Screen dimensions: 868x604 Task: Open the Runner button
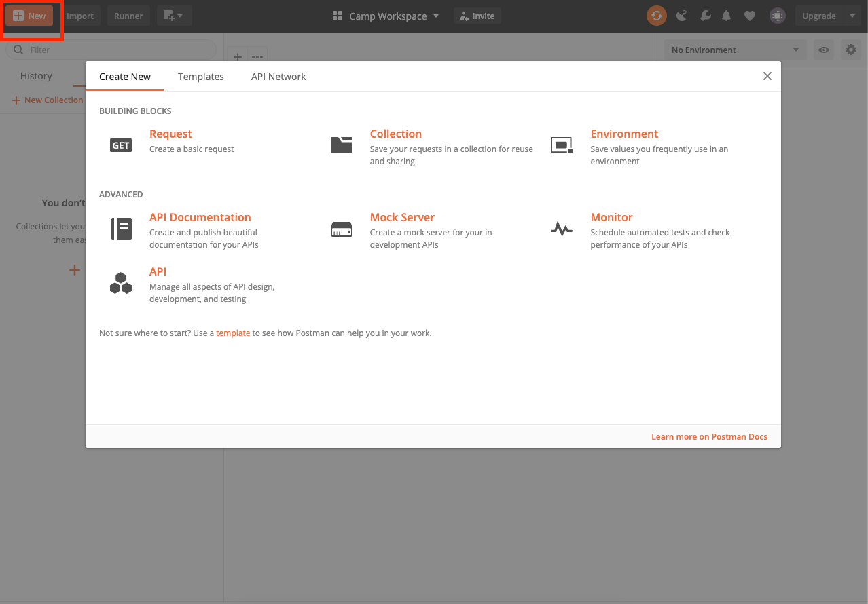(128, 16)
